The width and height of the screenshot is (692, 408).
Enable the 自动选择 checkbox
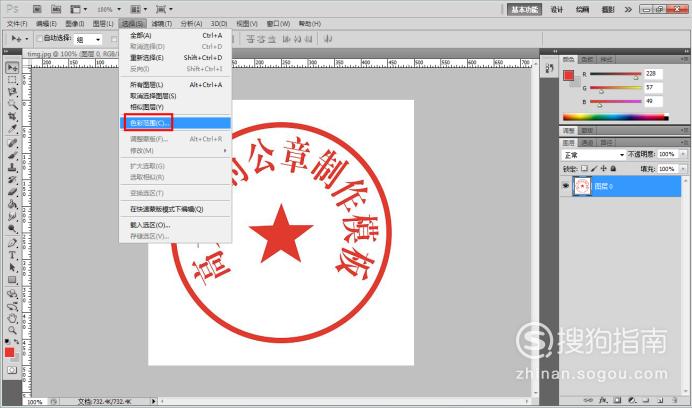(x=39, y=39)
